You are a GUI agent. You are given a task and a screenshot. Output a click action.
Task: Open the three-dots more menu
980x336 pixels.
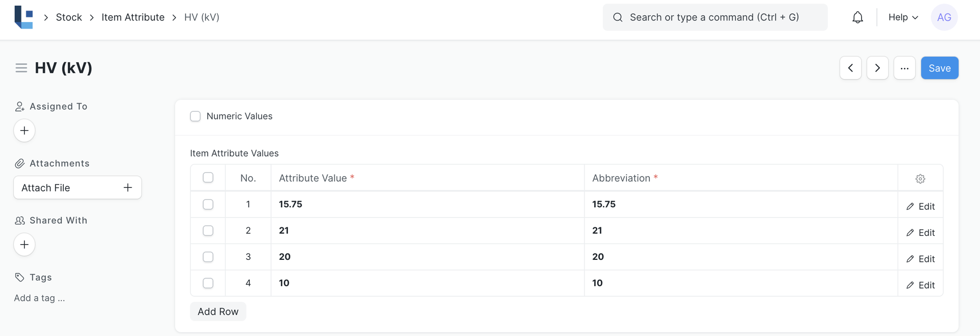[x=904, y=68]
